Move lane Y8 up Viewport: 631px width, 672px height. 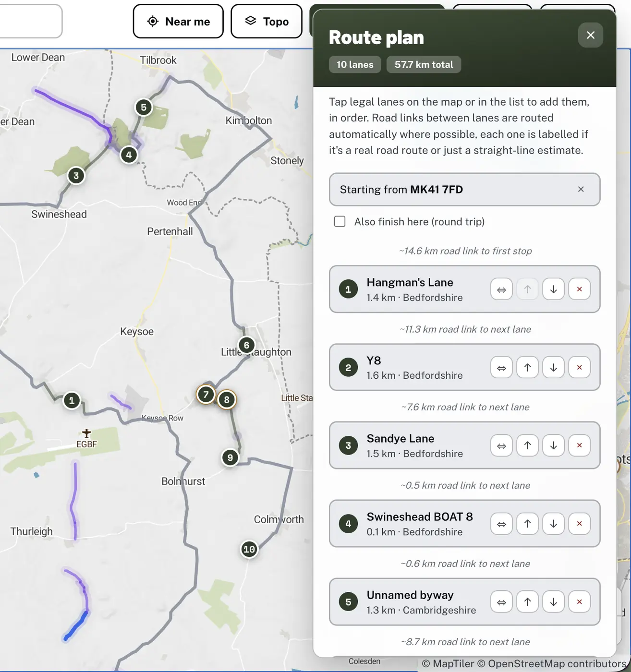click(x=527, y=368)
